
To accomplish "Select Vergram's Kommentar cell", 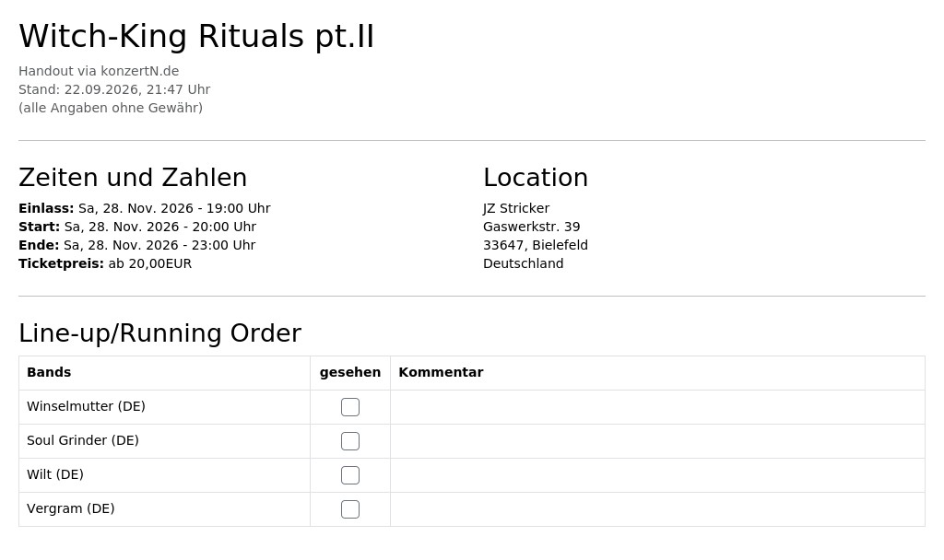I will pos(657,509).
